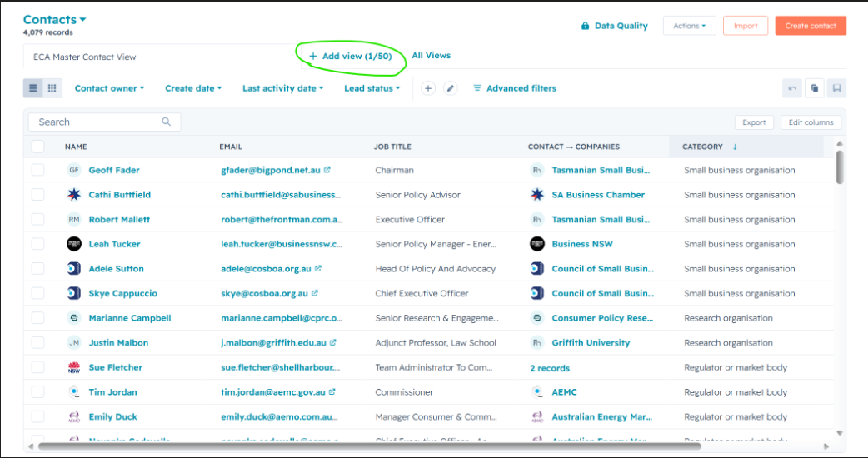Screen dimensions: 868x458
Task: Select the checkbox for Marianne Campbell
Action: coord(37,317)
